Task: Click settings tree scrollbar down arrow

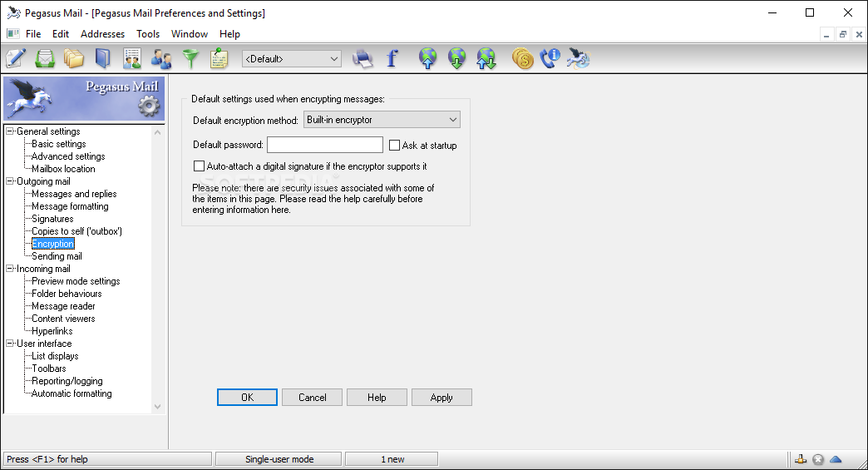Action: [x=157, y=406]
